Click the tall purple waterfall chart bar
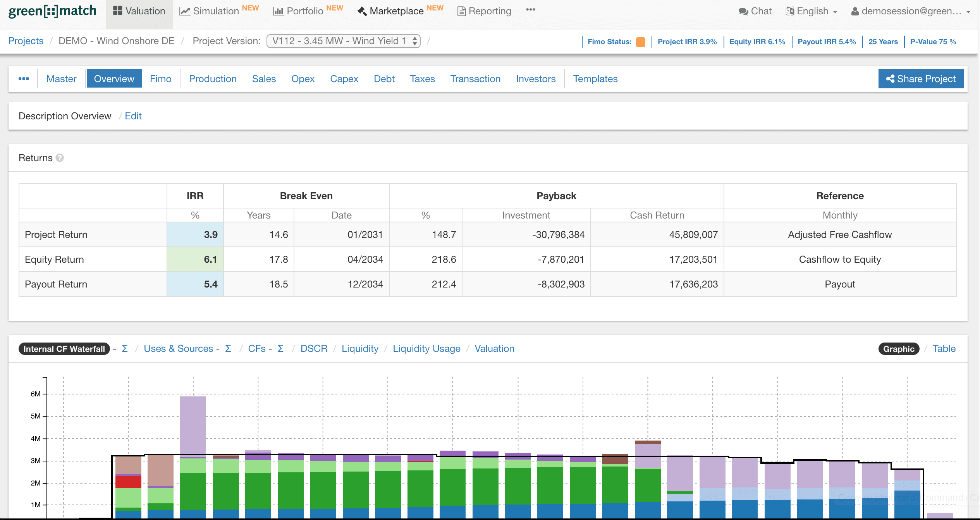This screenshot has width=980, height=520. 193,425
